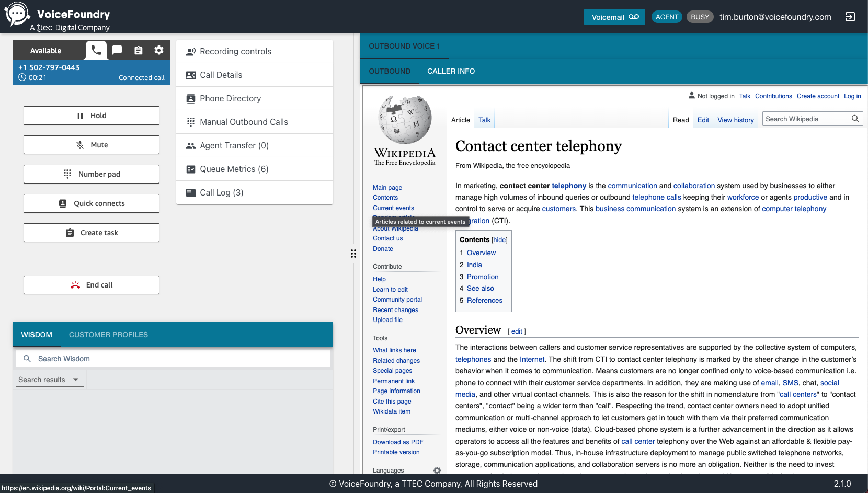Click the Log in link
Image resolution: width=868 pixels, height=493 pixels.
tap(852, 96)
